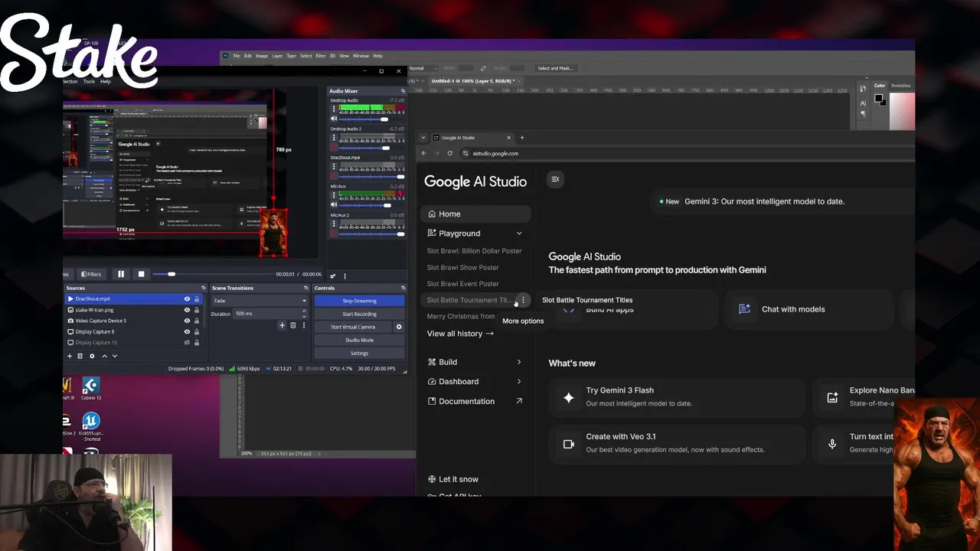Click Photoshop foreground color swatch
980x551 pixels.
[878, 98]
